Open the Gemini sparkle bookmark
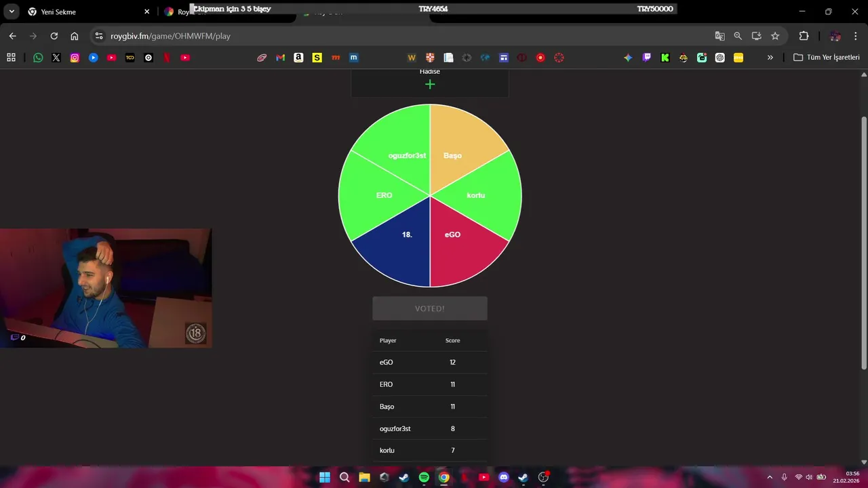 point(628,58)
